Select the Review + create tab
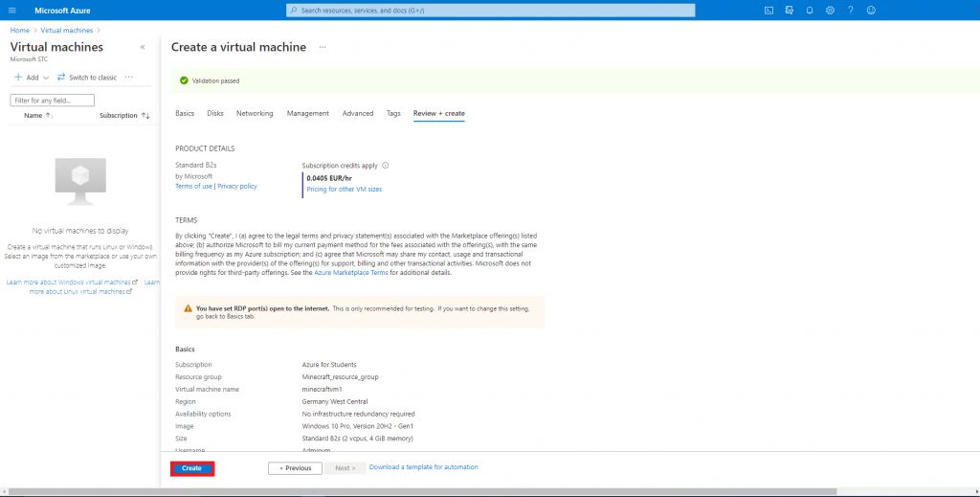980x497 pixels. point(438,113)
